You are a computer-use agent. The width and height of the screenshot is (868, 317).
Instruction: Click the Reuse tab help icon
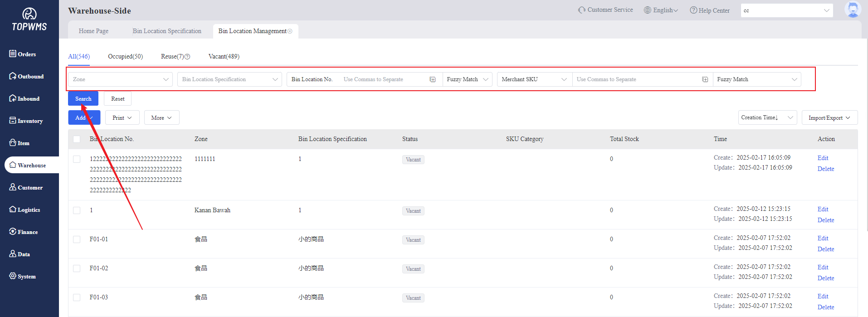[187, 57]
